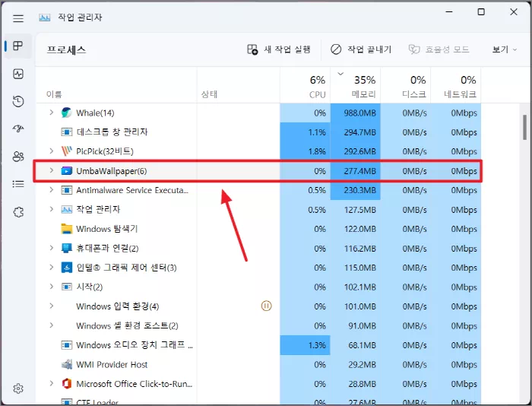532x406 pixels.
Task: Click the PicPick process icon
Action: point(67,151)
